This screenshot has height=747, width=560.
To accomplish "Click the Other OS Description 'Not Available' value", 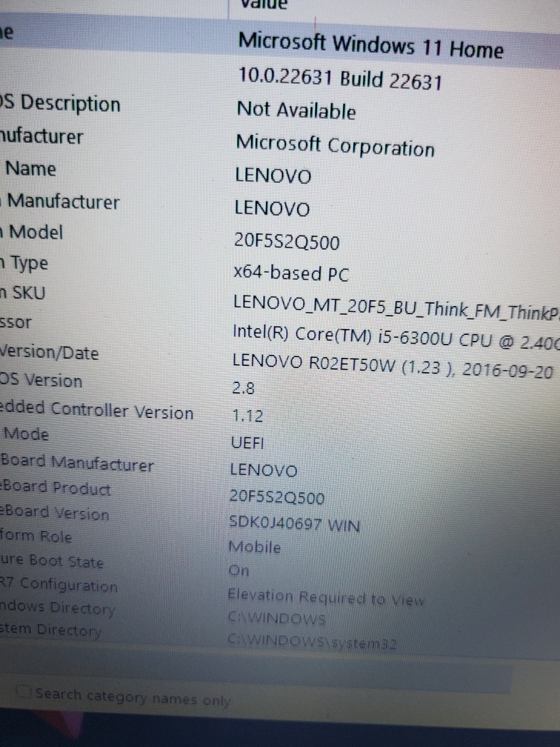I will [296, 111].
